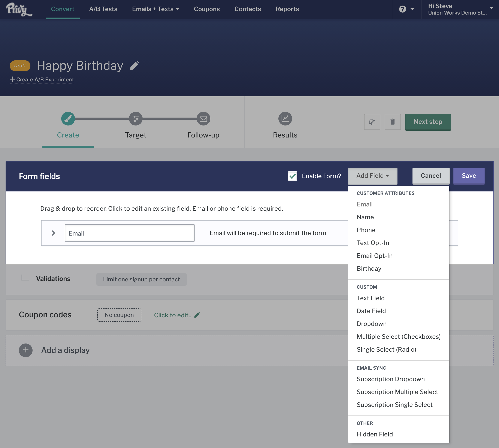Click the Save button
This screenshot has width=499, height=448.
(468, 176)
